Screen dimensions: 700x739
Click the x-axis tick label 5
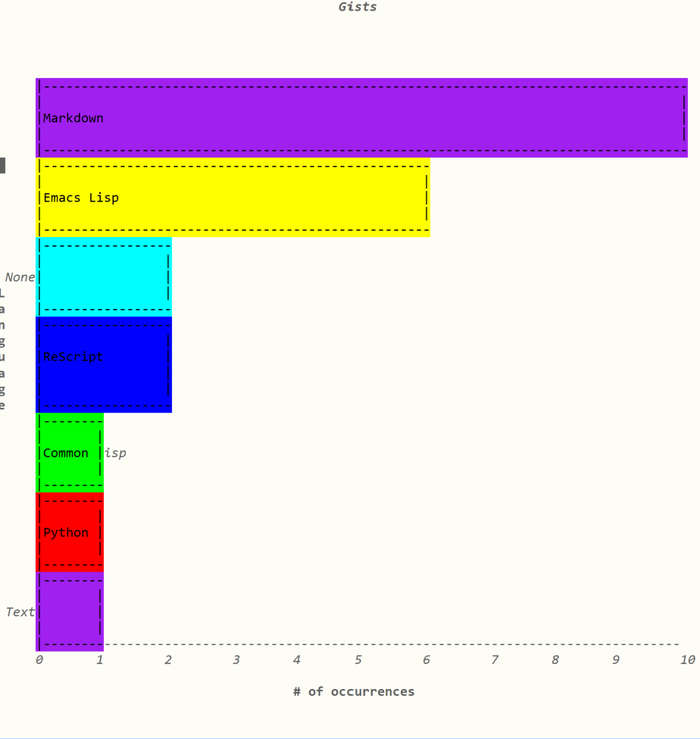(x=358, y=660)
